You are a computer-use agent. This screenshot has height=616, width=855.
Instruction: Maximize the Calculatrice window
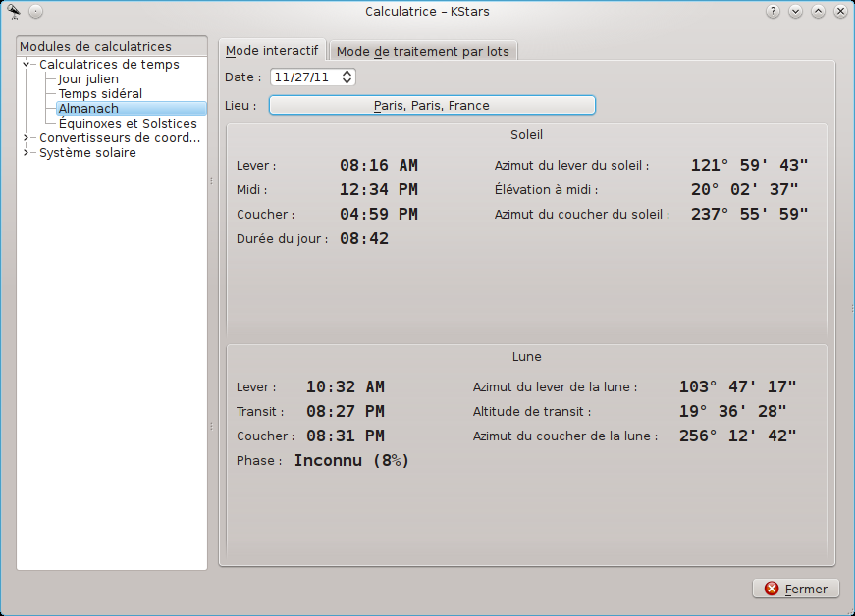(818, 12)
